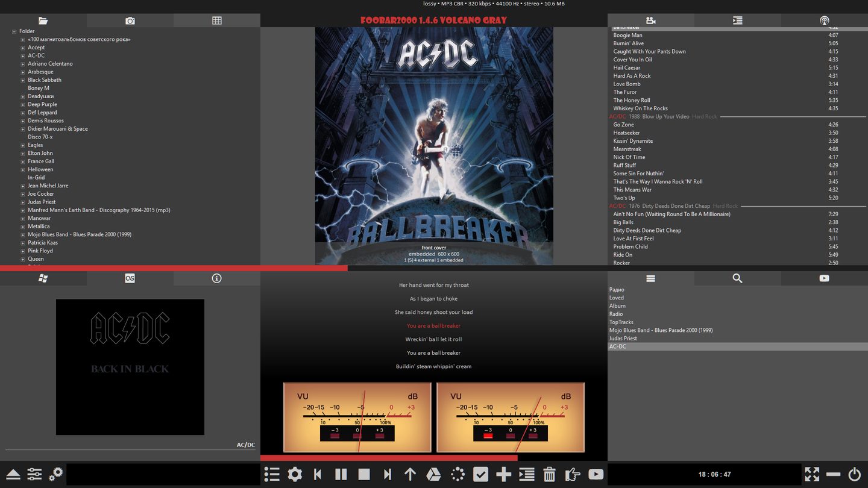Expand the Black Sabbath folder
This screenshot has height=488, width=868.
(23, 80)
